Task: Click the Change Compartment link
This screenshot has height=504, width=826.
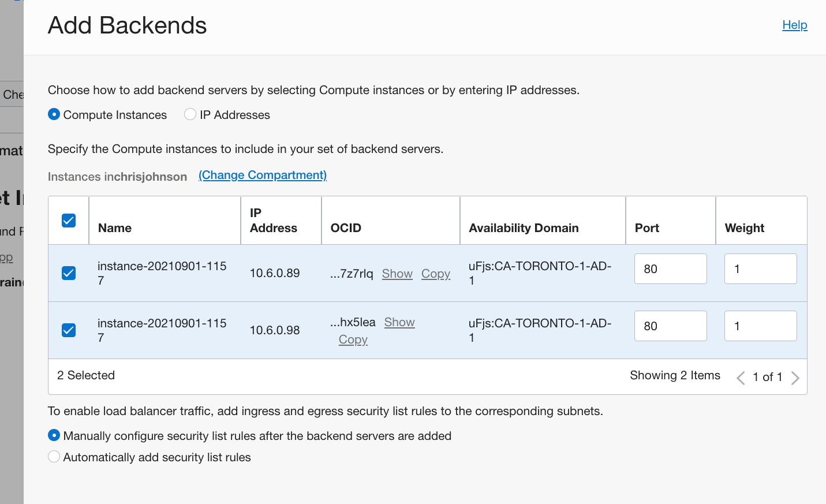Action: [x=263, y=175]
